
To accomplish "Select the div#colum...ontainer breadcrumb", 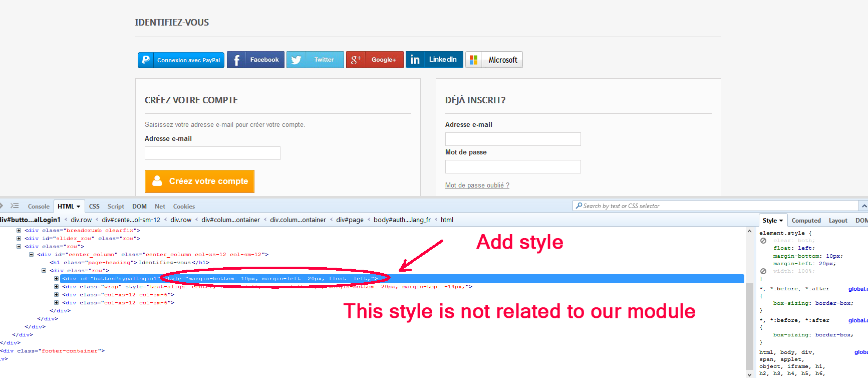I will 231,220.
